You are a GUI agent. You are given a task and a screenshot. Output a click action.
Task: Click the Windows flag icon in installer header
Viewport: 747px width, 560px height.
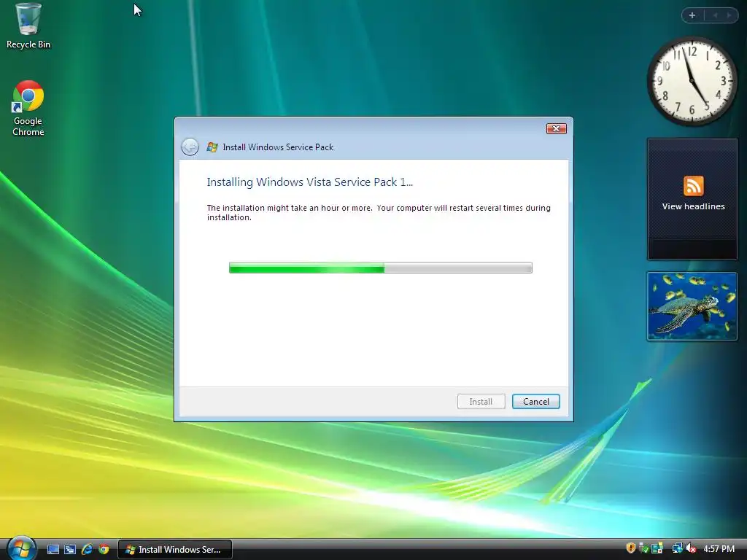coord(212,147)
